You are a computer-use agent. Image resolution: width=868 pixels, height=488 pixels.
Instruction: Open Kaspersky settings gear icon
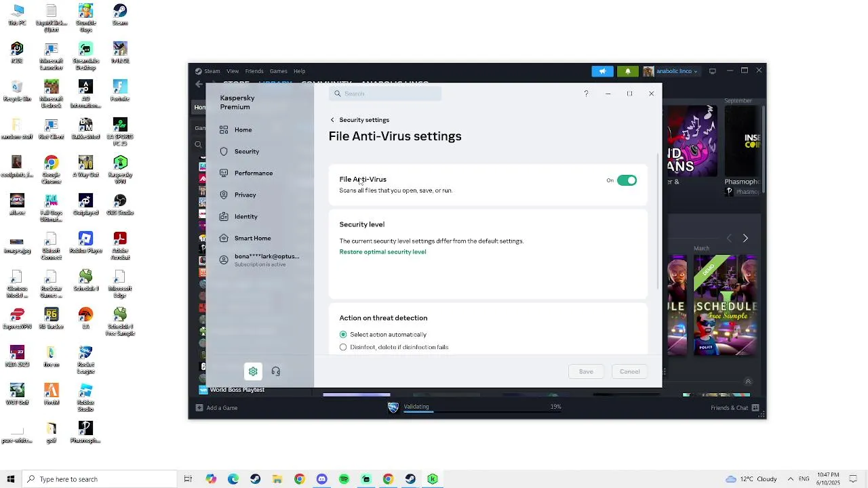click(x=253, y=371)
